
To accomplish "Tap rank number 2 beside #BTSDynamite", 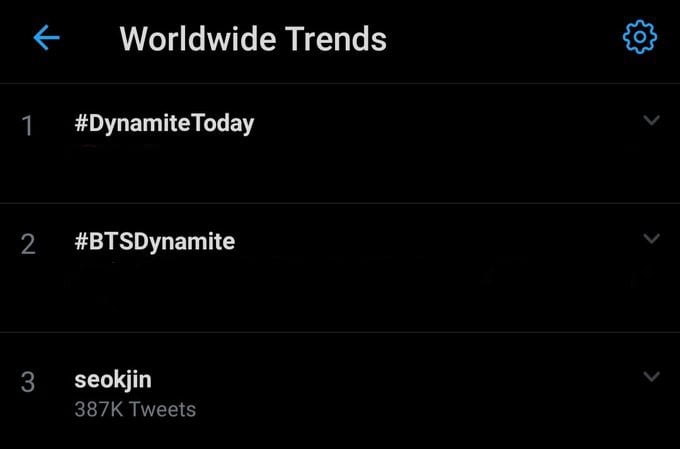I will [28, 244].
